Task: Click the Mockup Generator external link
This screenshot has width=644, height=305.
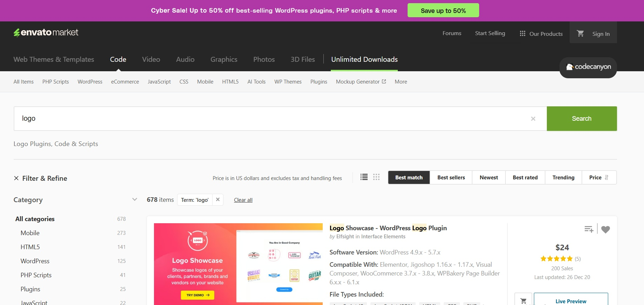Action: coord(361,82)
